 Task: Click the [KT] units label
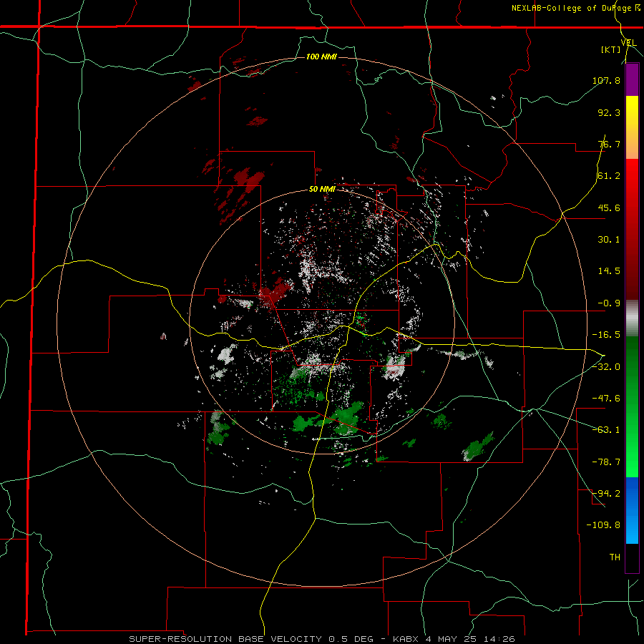point(610,49)
